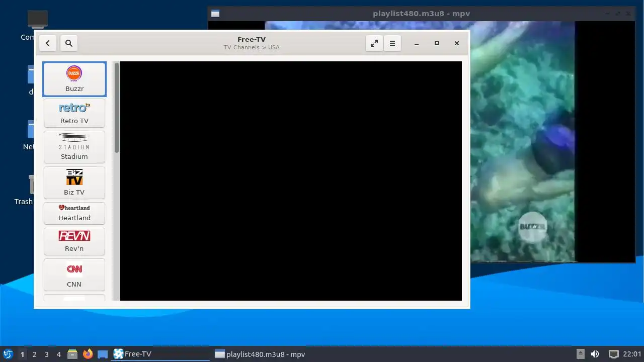Click the black video area in Free-TV
This screenshot has height=362, width=644.
tap(291, 181)
